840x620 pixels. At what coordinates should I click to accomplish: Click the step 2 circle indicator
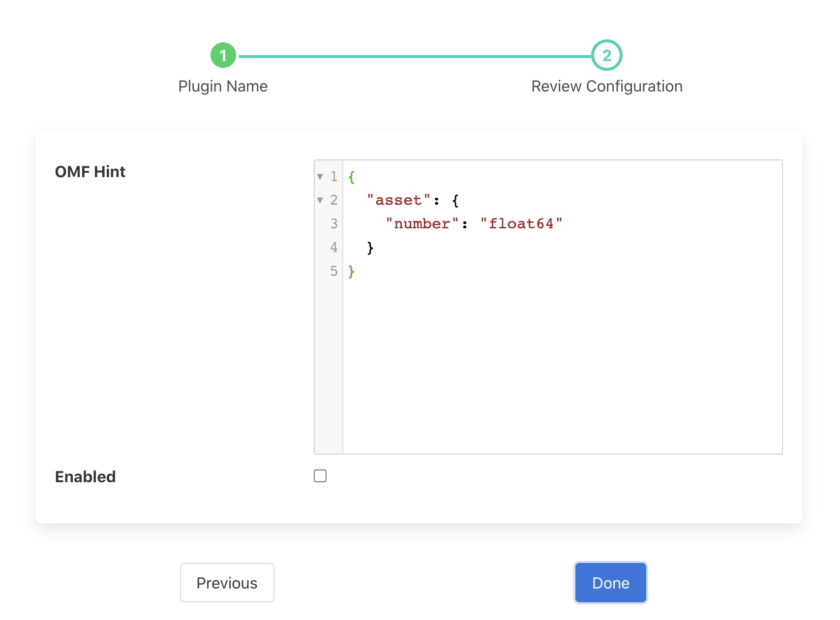click(606, 55)
